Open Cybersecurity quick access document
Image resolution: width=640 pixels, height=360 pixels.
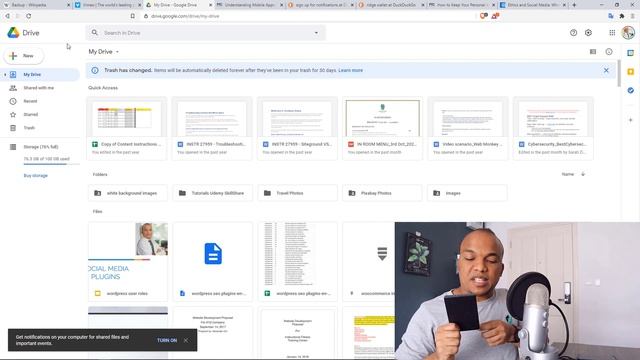point(553,128)
